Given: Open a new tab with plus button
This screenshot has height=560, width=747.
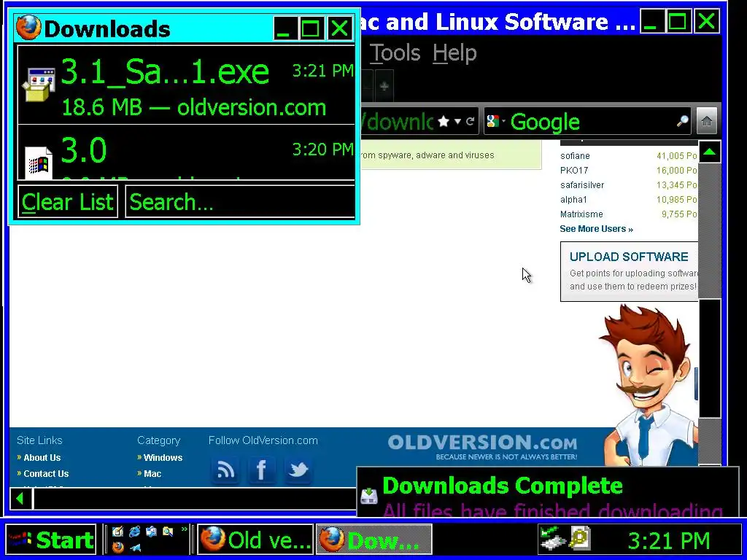Looking at the screenshot, I should tap(384, 86).
